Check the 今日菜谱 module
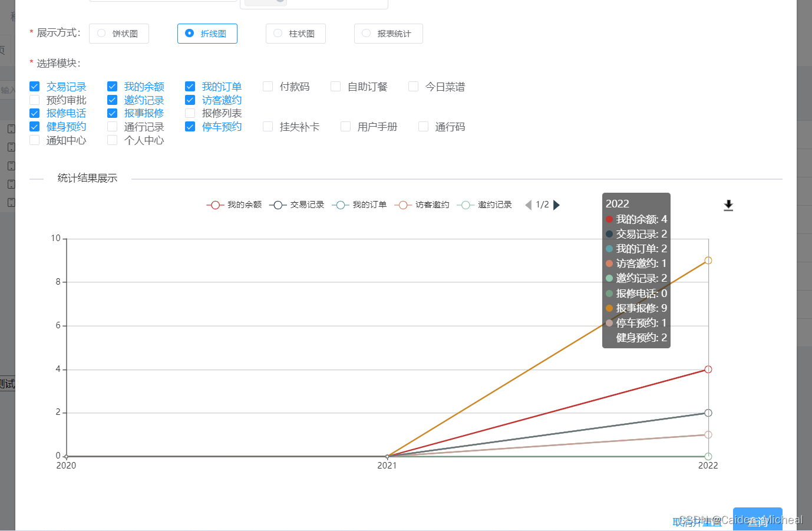 point(414,87)
